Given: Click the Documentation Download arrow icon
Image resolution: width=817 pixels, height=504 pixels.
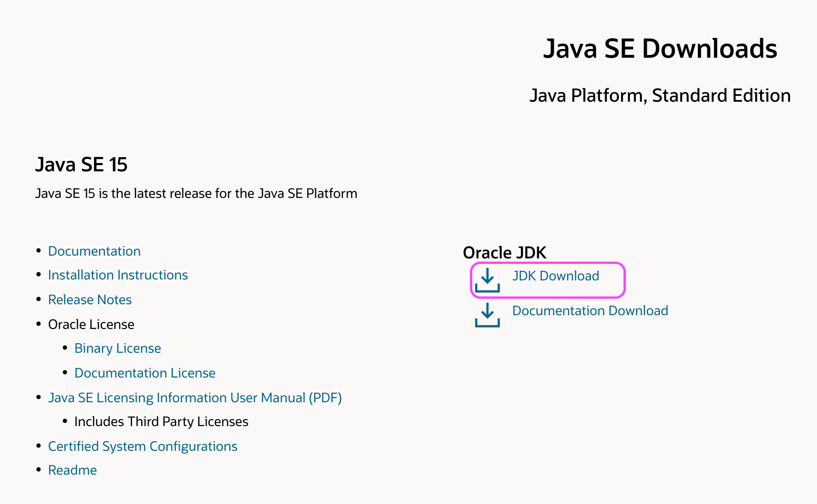Looking at the screenshot, I should click(487, 315).
